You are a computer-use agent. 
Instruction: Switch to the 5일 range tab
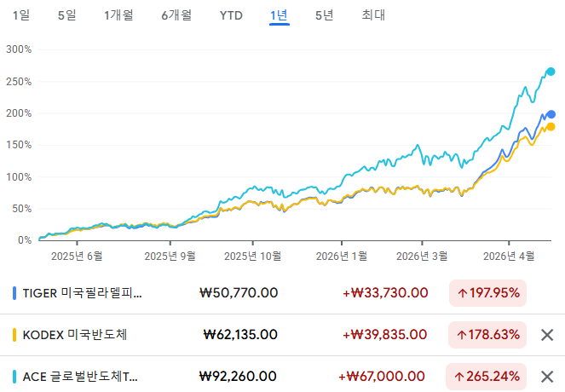pos(67,15)
